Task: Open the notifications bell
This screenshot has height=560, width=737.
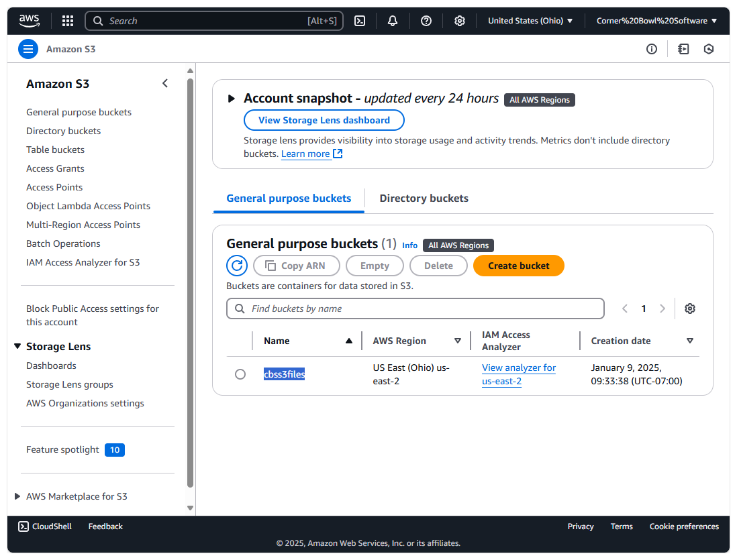Action: 393,21
